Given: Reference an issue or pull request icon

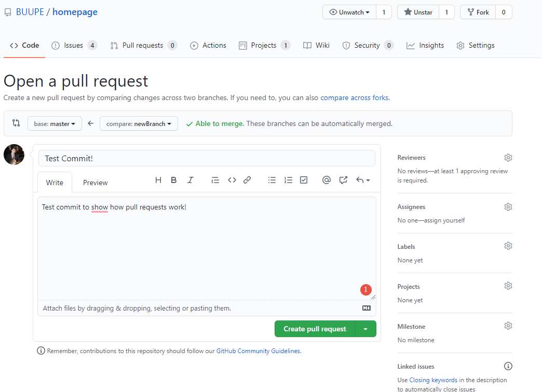Looking at the screenshot, I should [x=343, y=180].
